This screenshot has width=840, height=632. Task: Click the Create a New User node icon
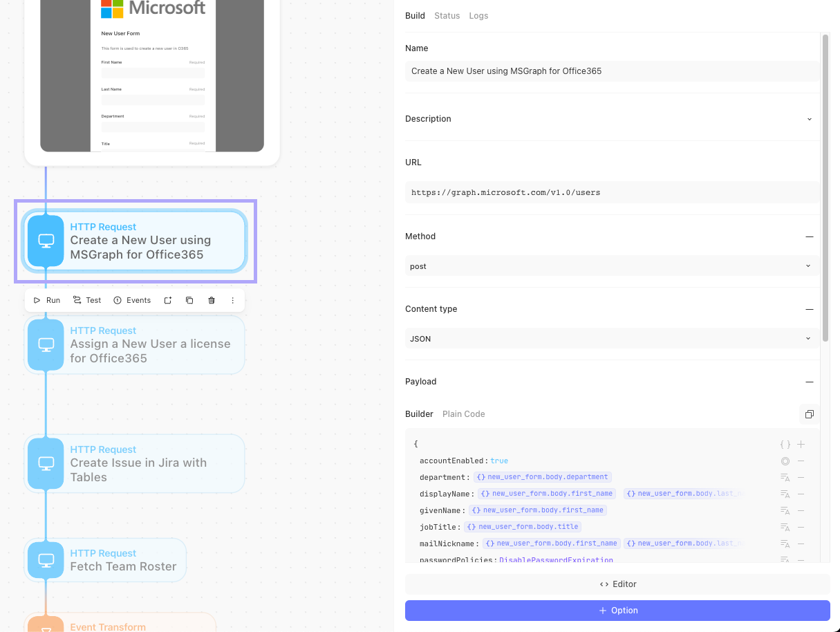46,241
